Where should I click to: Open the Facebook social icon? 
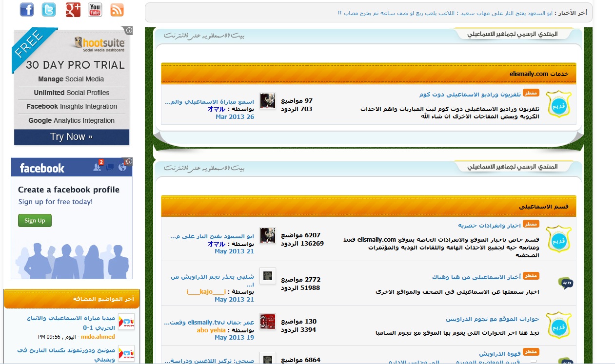click(x=26, y=9)
